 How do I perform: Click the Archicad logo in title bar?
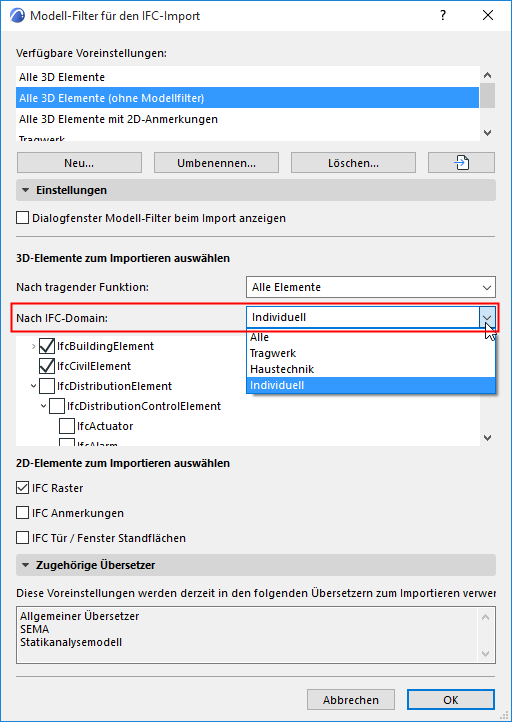click(x=17, y=16)
